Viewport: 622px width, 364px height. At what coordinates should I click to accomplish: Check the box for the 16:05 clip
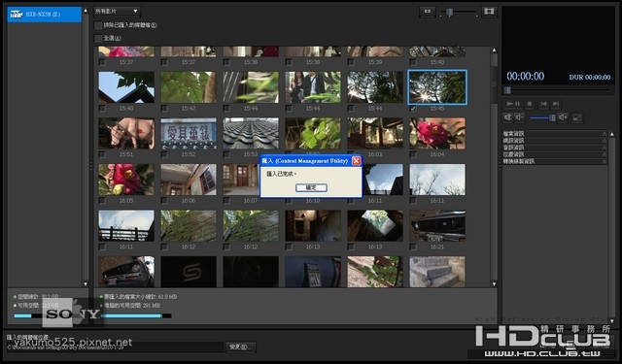pos(102,201)
